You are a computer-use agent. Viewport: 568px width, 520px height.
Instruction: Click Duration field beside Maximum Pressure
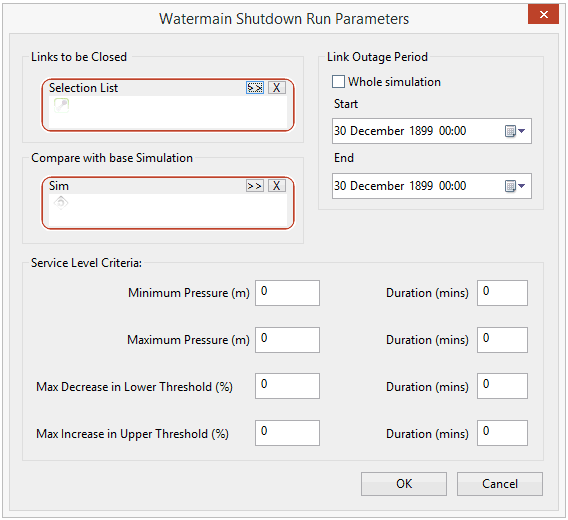coord(502,340)
